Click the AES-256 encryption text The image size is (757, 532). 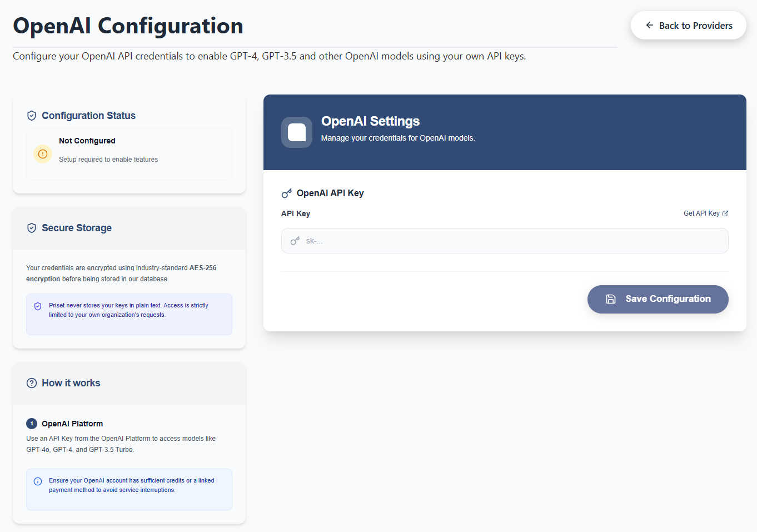coord(121,274)
